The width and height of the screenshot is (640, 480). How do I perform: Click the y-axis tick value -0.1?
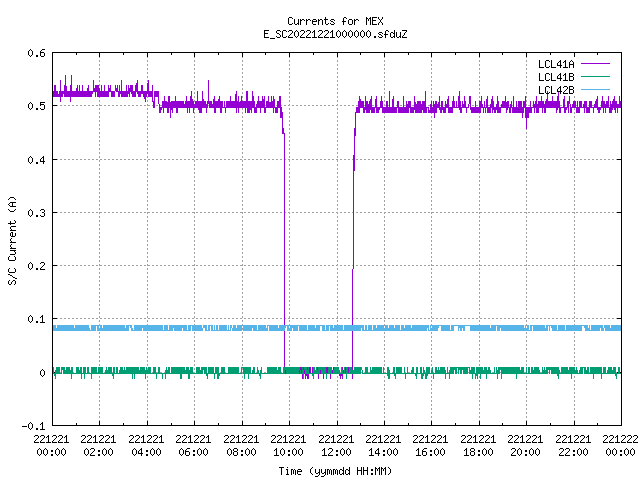tap(33, 426)
